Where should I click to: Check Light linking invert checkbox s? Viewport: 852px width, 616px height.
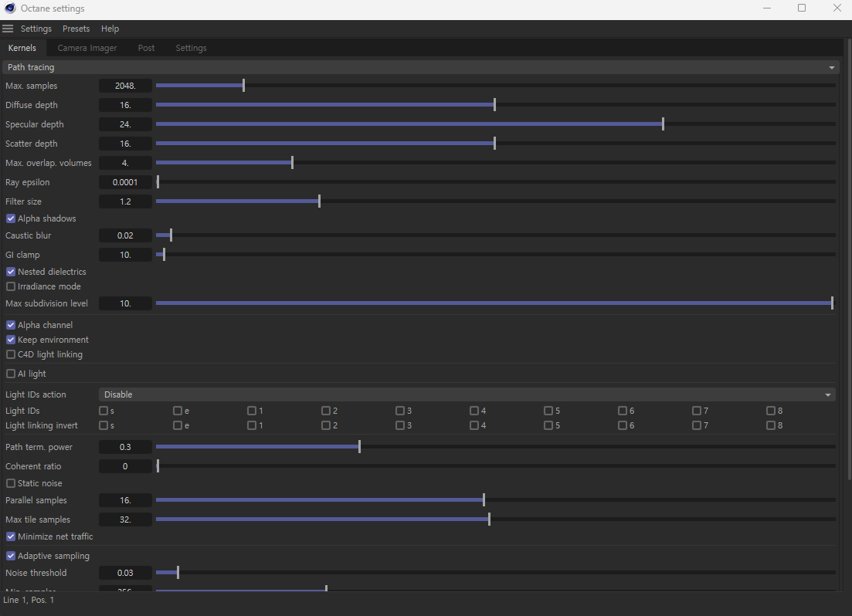click(104, 425)
